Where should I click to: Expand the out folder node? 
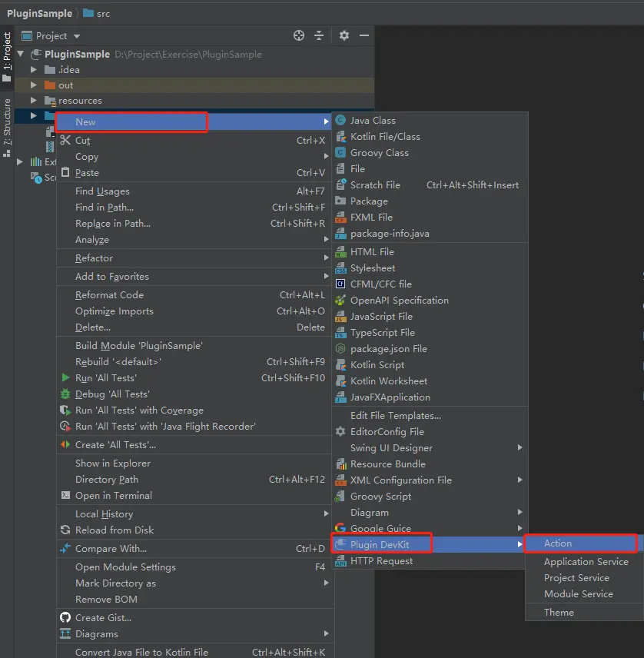pyautogui.click(x=34, y=85)
